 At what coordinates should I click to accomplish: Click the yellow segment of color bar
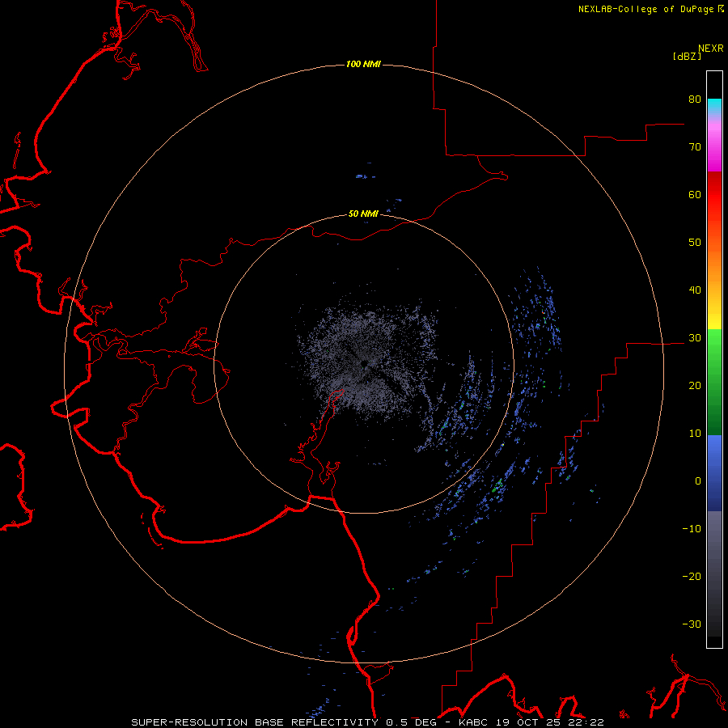coord(714,321)
